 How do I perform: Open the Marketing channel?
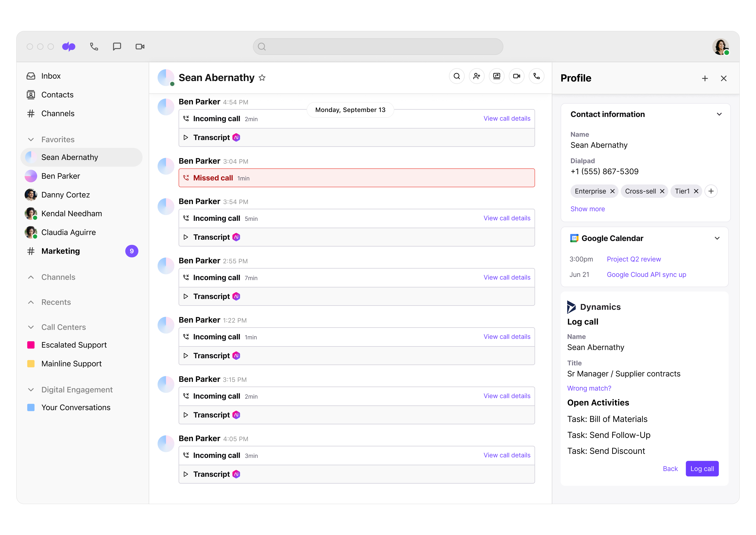click(x=61, y=251)
